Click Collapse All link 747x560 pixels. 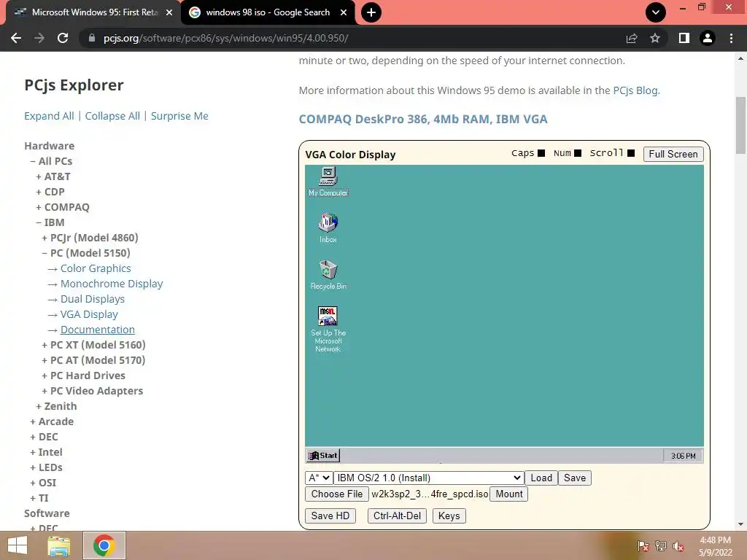click(x=112, y=116)
